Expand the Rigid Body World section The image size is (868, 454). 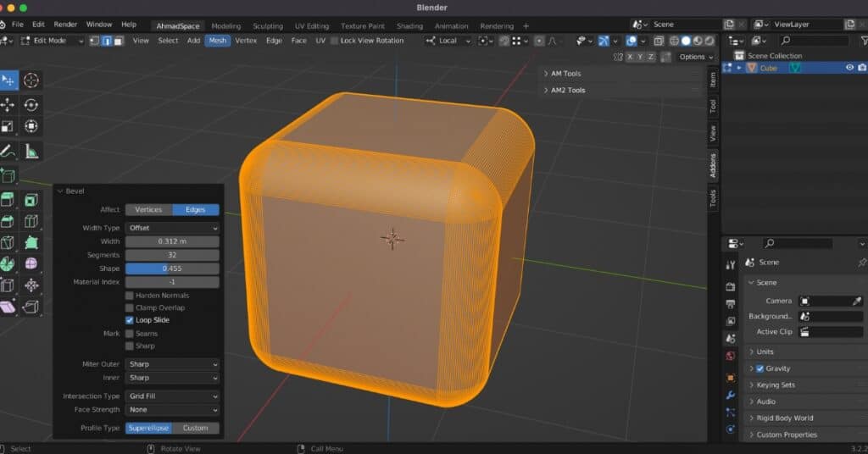click(x=784, y=418)
